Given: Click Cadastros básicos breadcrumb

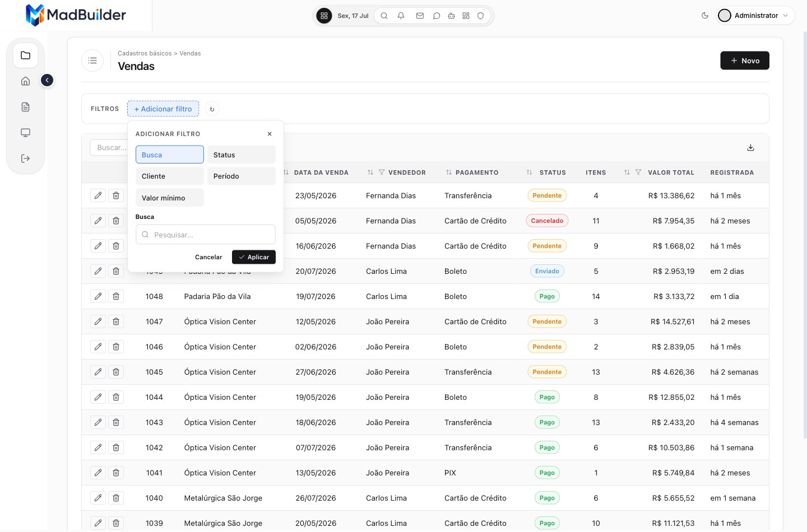Looking at the screenshot, I should coord(145,53).
